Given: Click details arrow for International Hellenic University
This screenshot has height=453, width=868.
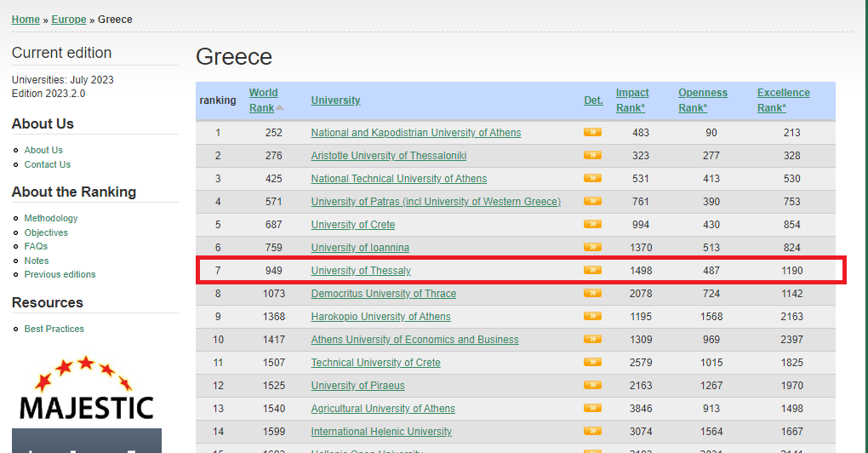Looking at the screenshot, I should (592, 431).
